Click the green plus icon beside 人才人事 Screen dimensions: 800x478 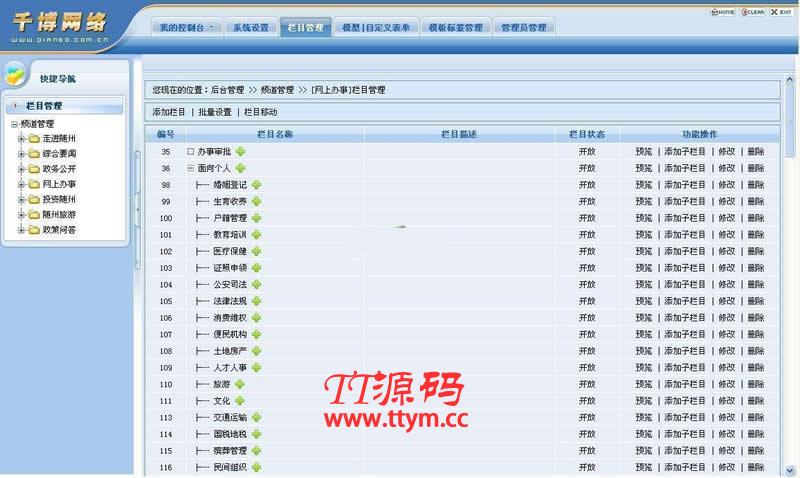click(256, 367)
